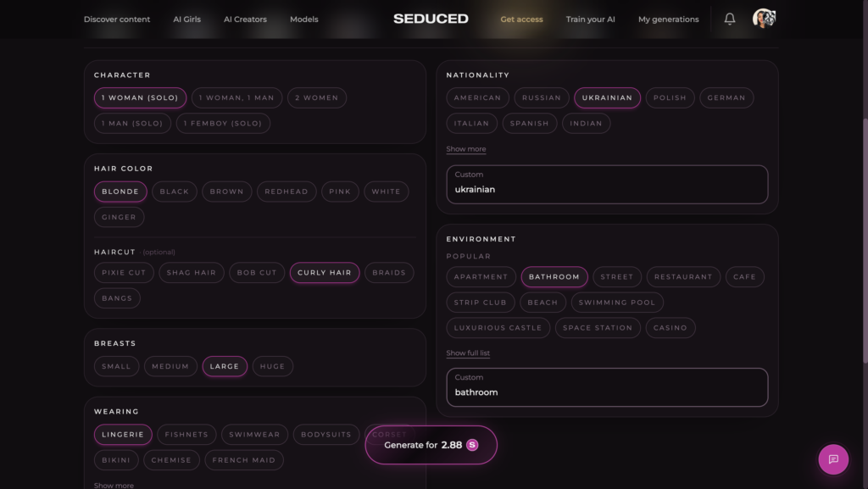Pick Indian nationality

coord(587,124)
